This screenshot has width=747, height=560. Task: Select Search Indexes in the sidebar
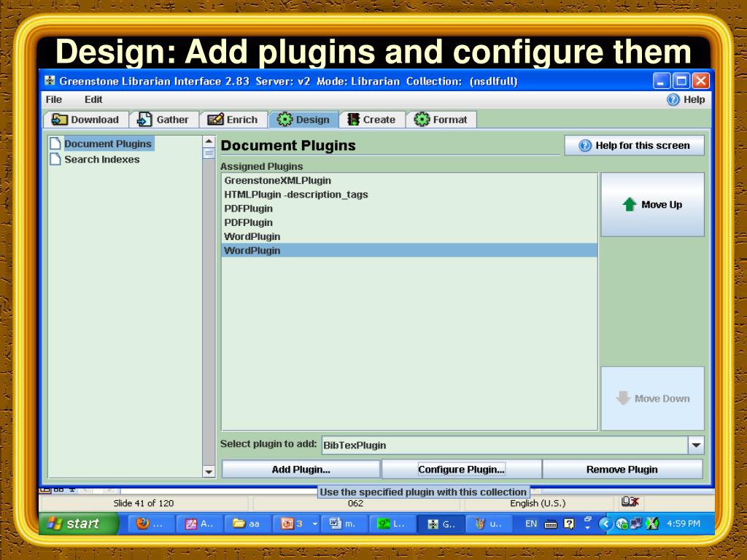coord(102,160)
